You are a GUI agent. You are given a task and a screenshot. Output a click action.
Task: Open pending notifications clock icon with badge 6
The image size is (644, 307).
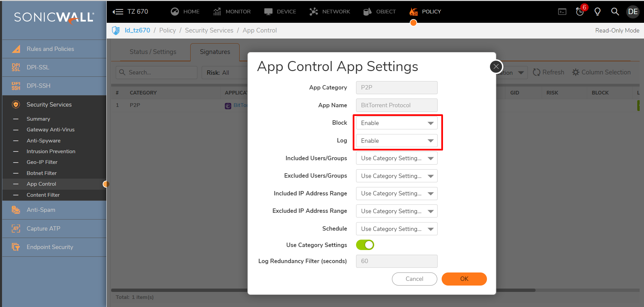580,11
